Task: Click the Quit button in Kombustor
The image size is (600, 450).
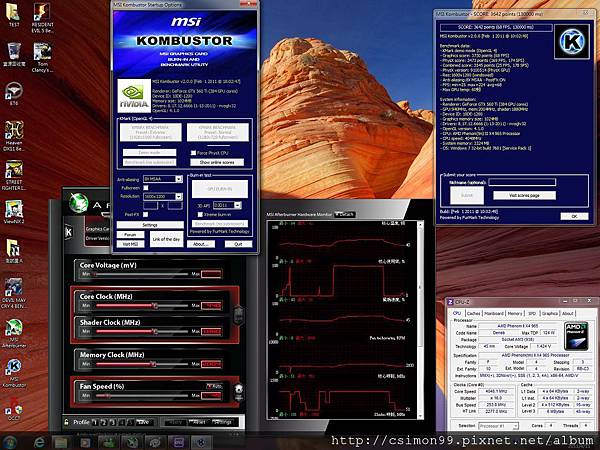Action: click(x=238, y=244)
